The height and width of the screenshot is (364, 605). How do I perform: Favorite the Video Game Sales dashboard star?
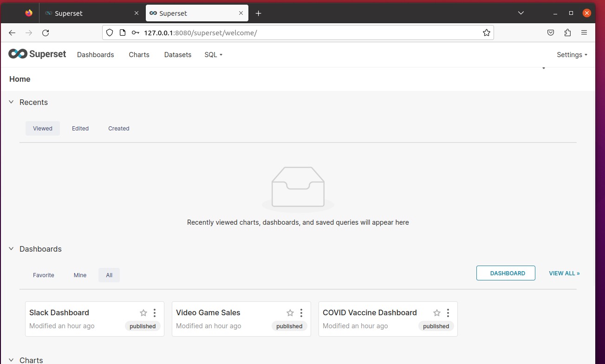290,313
